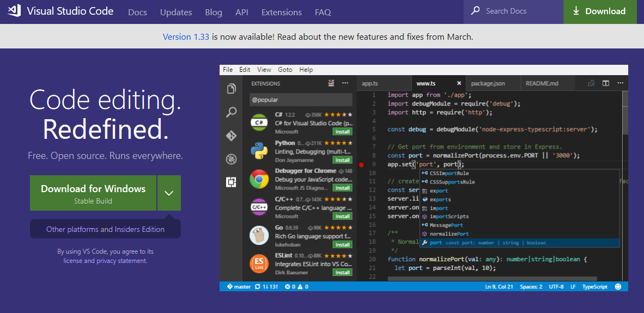Click the errors count icon in status bar
This screenshot has width=644, height=313.
[288, 287]
